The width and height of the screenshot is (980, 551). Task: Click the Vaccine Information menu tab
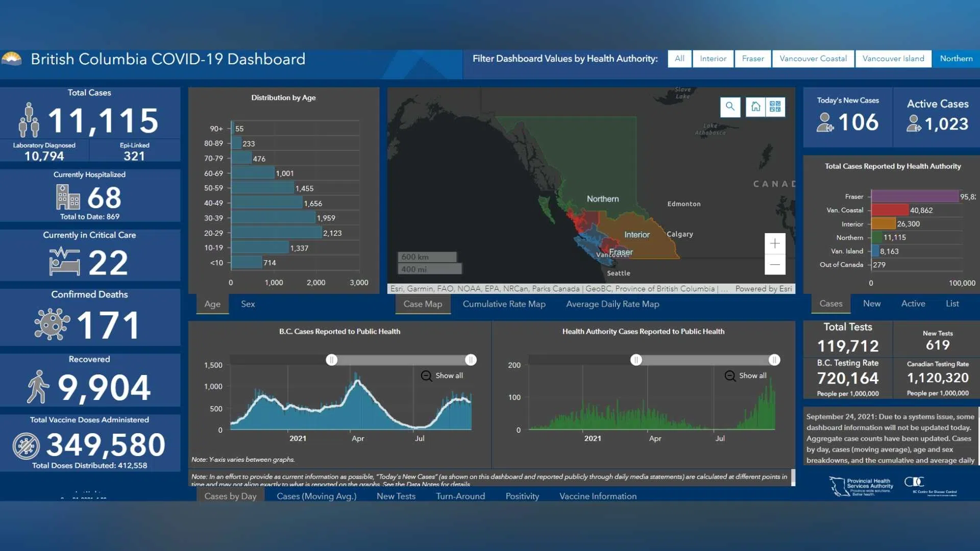click(x=597, y=496)
